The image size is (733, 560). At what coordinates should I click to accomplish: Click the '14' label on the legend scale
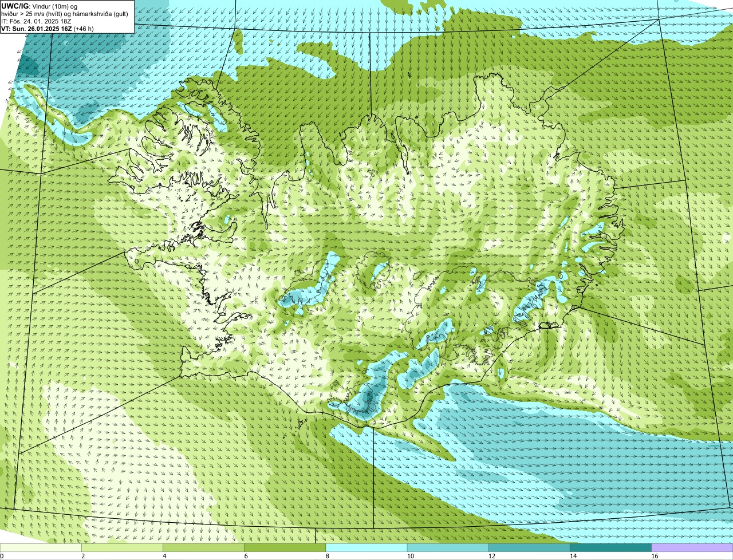573,556
